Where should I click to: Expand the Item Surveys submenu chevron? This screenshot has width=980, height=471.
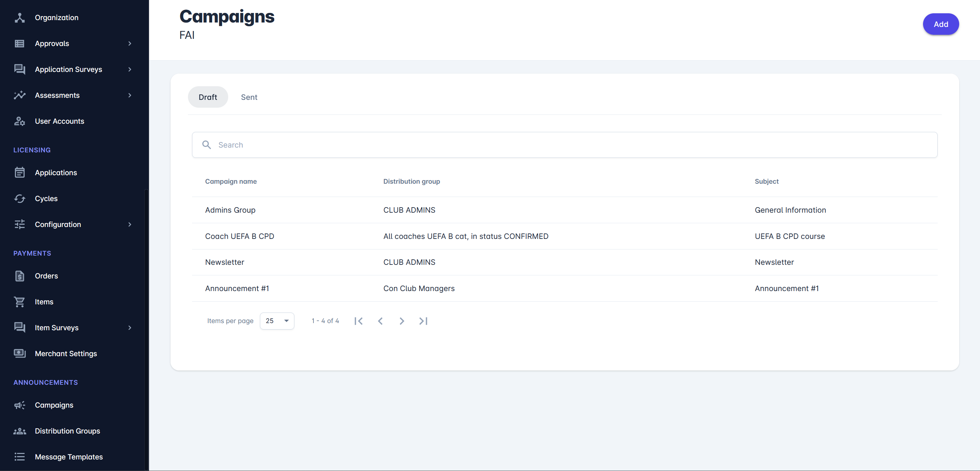click(x=130, y=328)
